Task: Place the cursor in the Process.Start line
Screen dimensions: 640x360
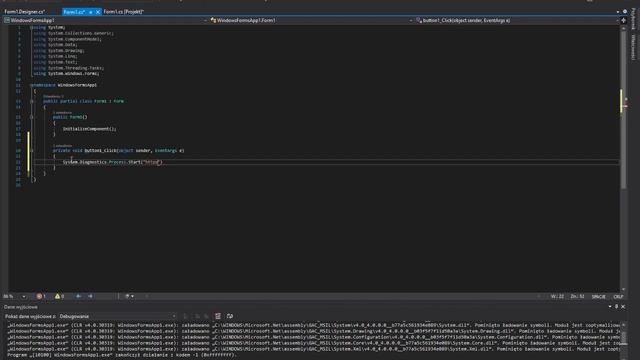Action: tap(112, 162)
